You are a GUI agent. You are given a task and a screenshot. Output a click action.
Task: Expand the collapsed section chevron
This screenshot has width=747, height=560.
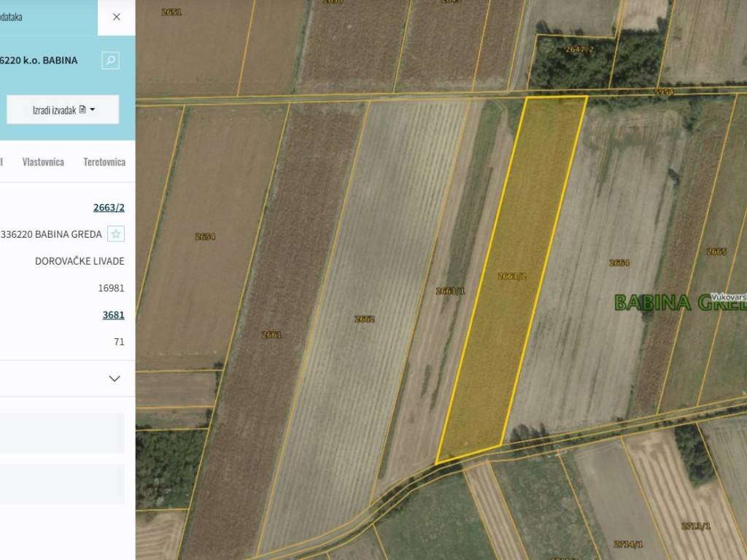tap(115, 378)
